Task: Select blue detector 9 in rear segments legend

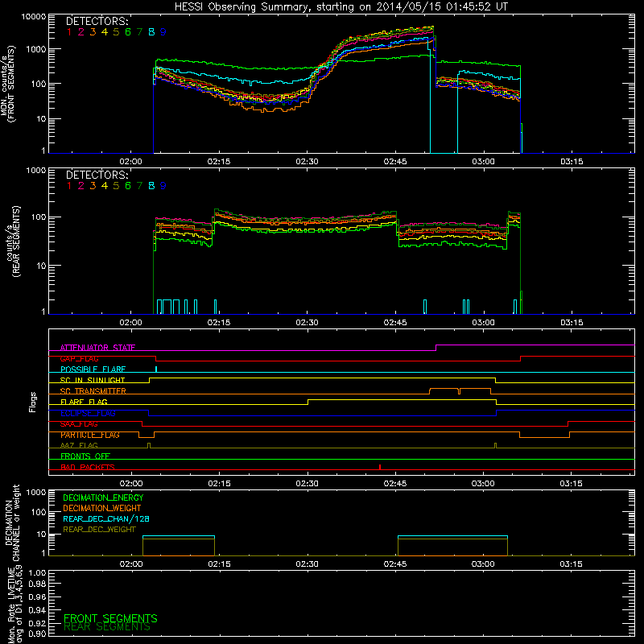Action: click(x=163, y=186)
